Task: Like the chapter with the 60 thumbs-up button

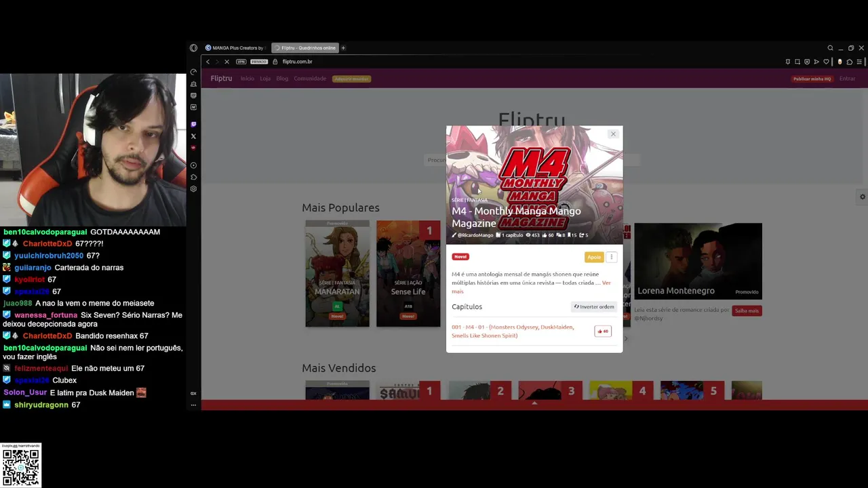Action: (603, 331)
